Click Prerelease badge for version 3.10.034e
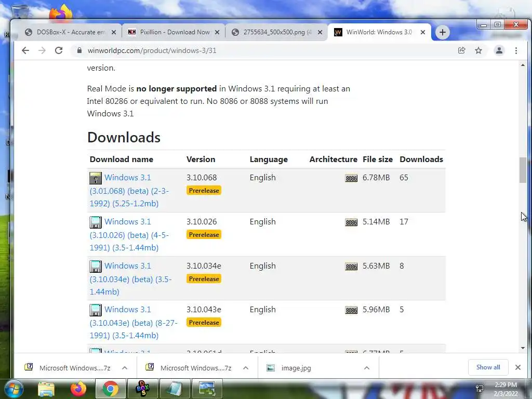The width and height of the screenshot is (532, 399). coord(204,278)
